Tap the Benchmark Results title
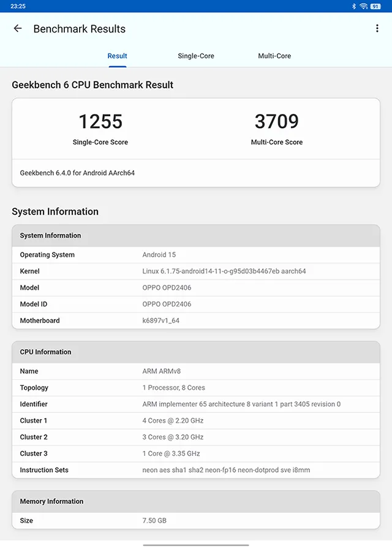This screenshot has width=392, height=549. [x=80, y=29]
